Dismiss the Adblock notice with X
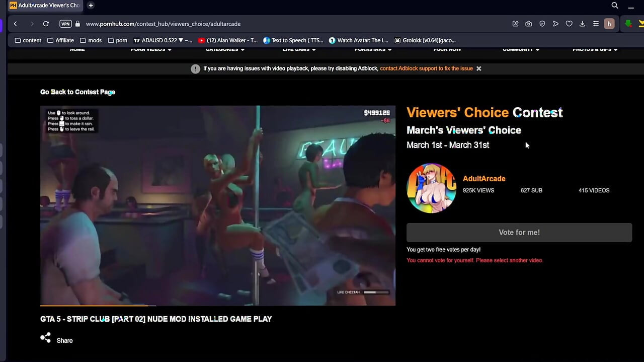Image resolution: width=644 pixels, height=362 pixels. click(x=479, y=68)
